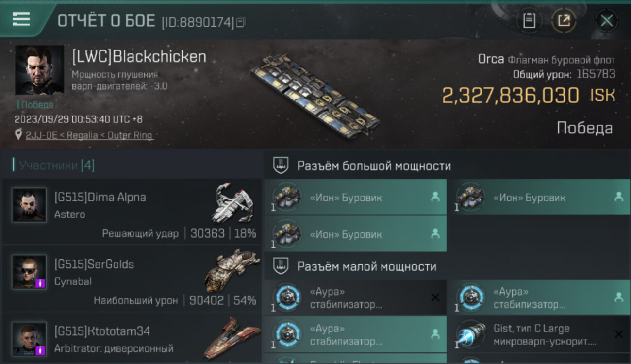Click the Gist тип C Large microwarp module icon
The image size is (631, 364).
point(470,334)
